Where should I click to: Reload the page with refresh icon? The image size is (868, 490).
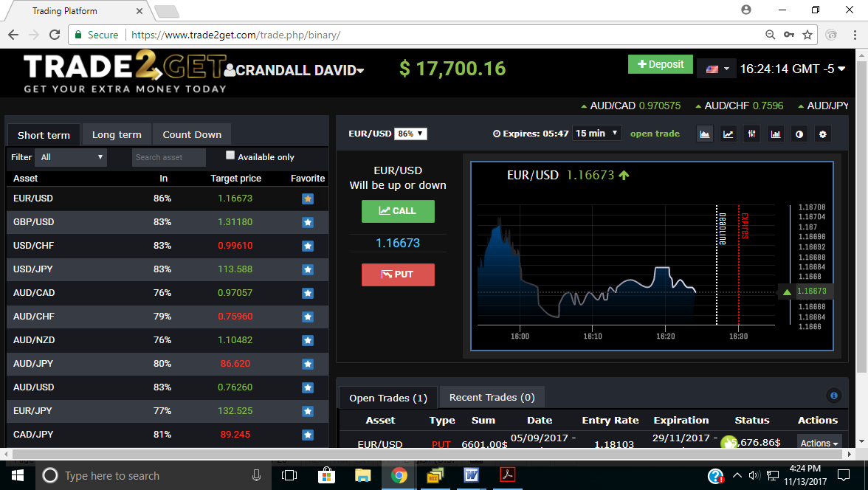coord(55,35)
